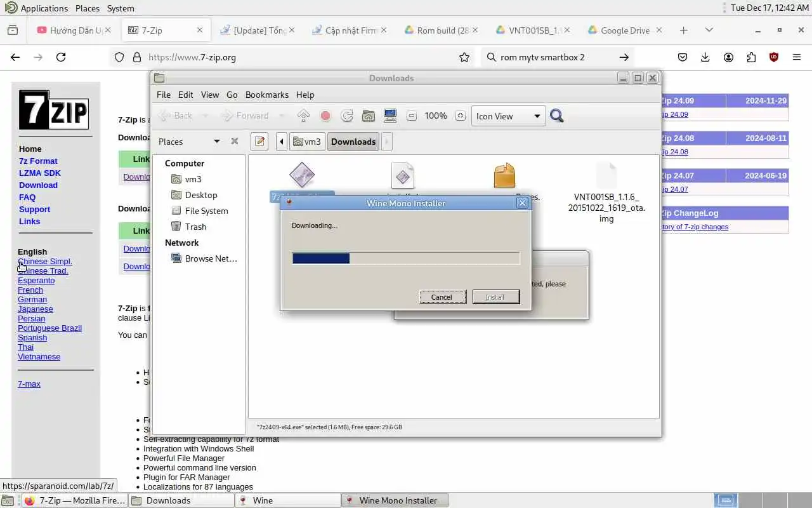Submit search with the arrow in search box
Viewport: 812px width, 508px height.
(624, 57)
